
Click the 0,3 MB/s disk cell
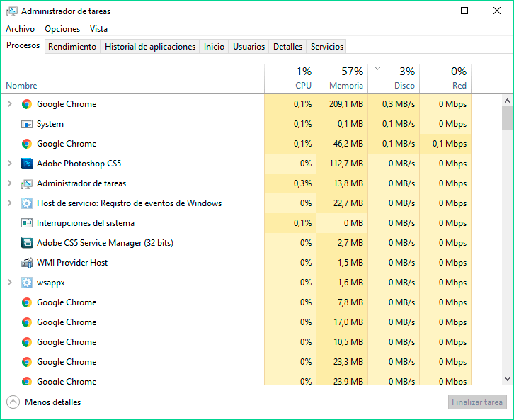[394, 104]
